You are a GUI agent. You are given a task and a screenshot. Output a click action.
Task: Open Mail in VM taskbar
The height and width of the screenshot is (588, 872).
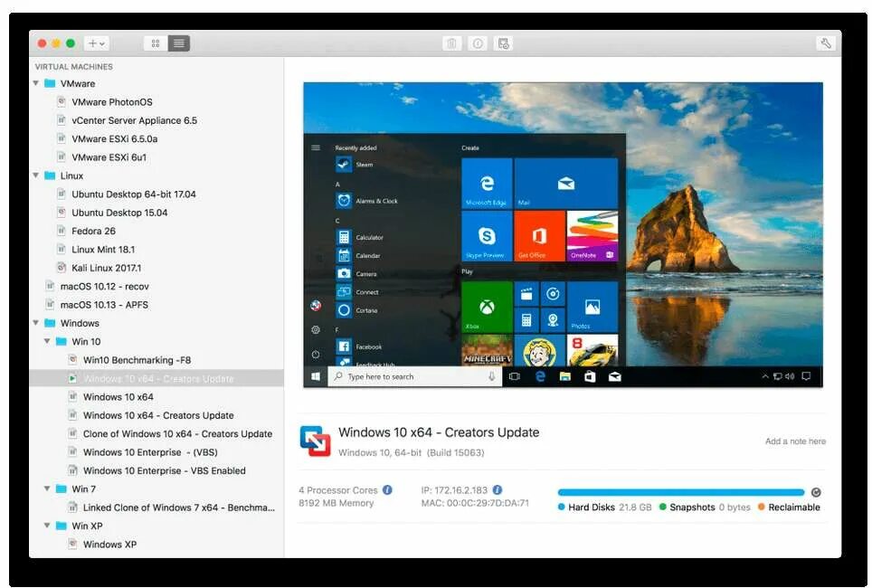[x=614, y=376]
